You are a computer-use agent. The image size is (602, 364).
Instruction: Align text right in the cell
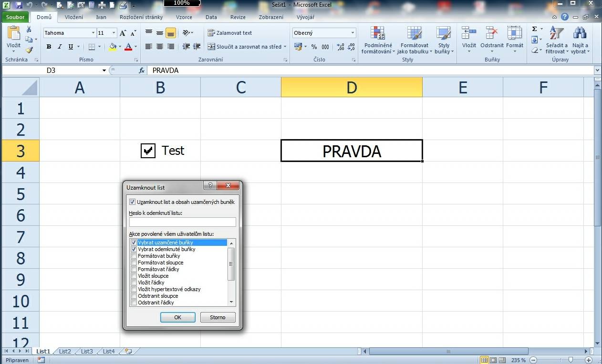click(170, 47)
